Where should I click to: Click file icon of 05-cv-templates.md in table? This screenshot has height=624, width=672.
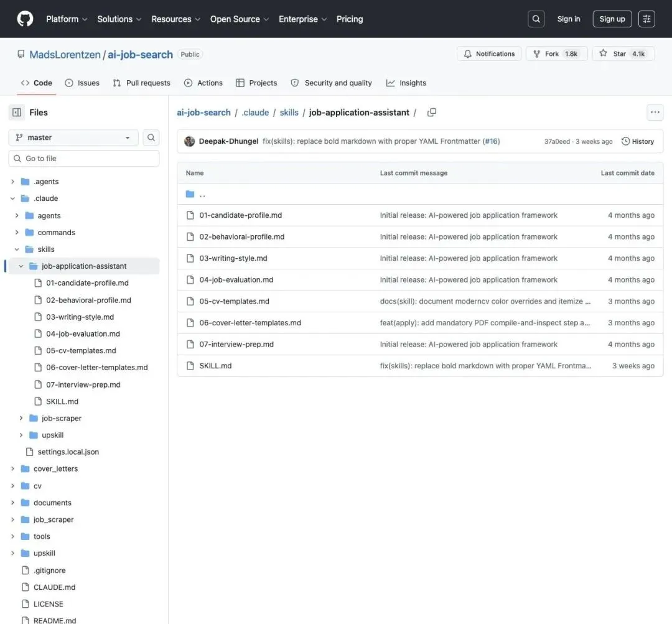click(x=190, y=301)
